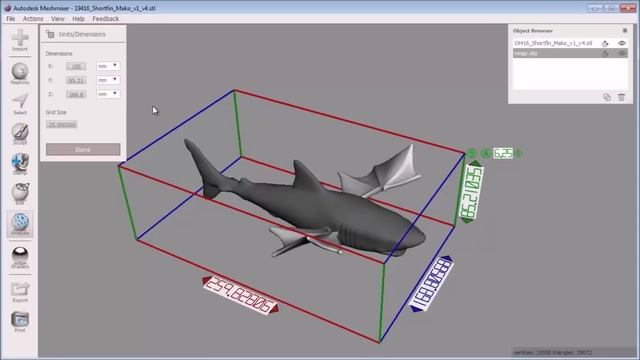Select the wings.obj row in Object Browser
This screenshot has height=360, width=640.
click(570, 53)
